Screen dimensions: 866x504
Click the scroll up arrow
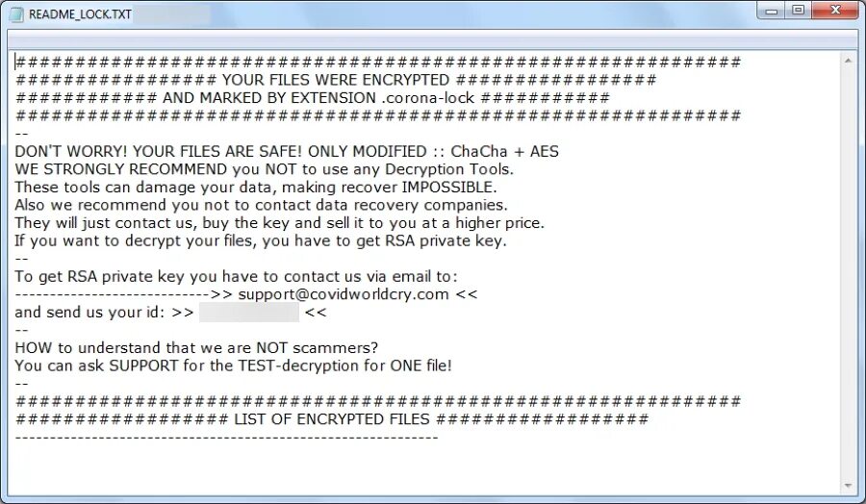(848, 61)
